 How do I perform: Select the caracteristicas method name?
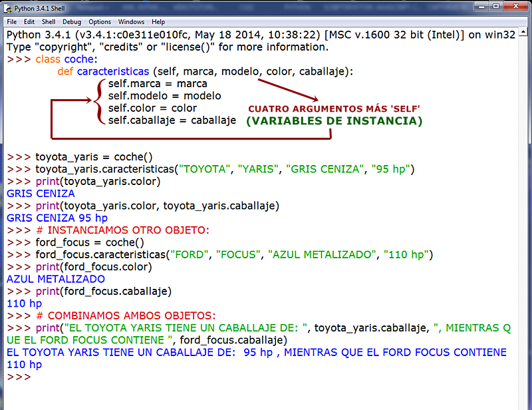click(x=113, y=71)
